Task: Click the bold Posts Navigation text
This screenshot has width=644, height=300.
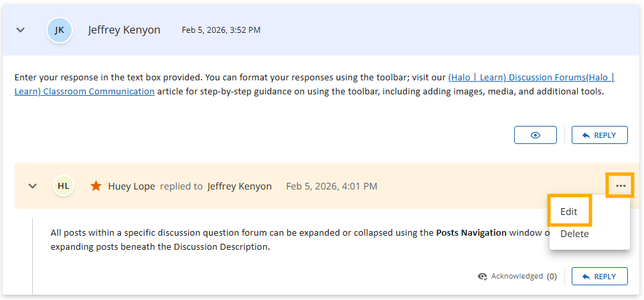Action: click(x=471, y=233)
